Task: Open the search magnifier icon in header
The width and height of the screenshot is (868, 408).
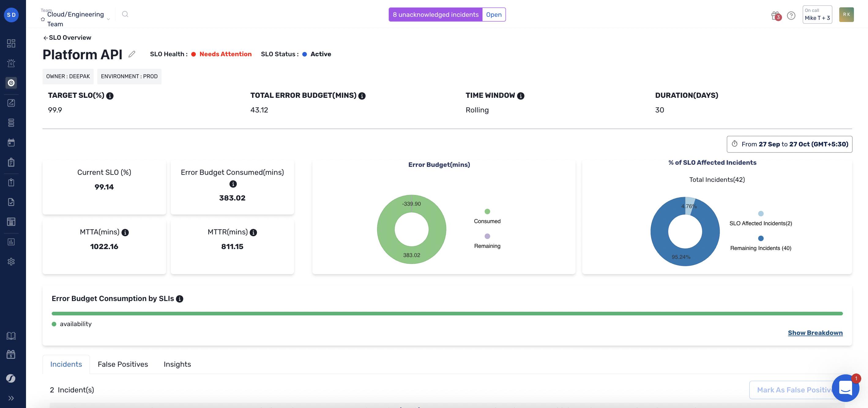Action: [x=125, y=14]
